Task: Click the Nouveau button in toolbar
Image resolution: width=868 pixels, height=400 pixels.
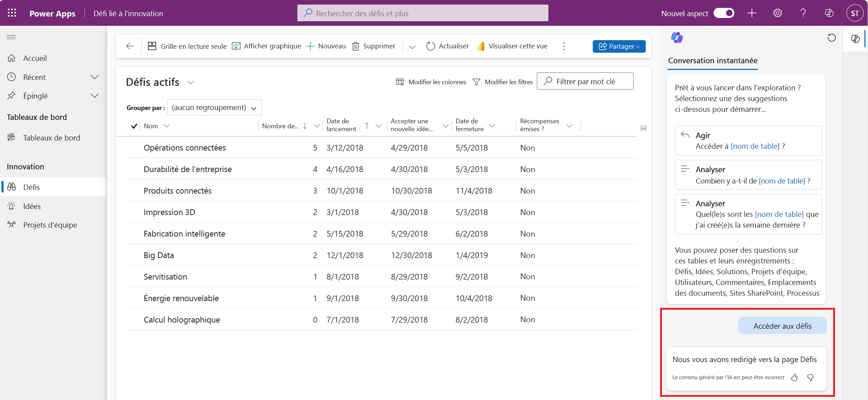Action: pyautogui.click(x=326, y=46)
